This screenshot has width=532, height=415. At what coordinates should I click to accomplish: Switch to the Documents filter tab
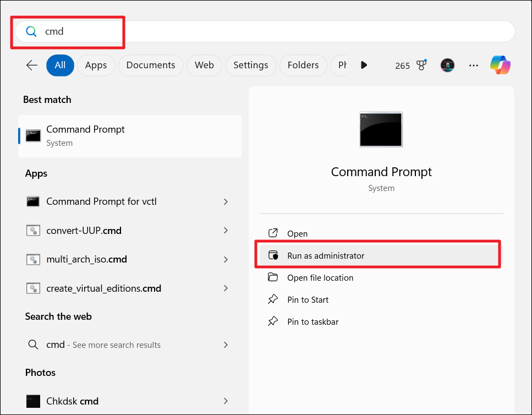pos(151,65)
